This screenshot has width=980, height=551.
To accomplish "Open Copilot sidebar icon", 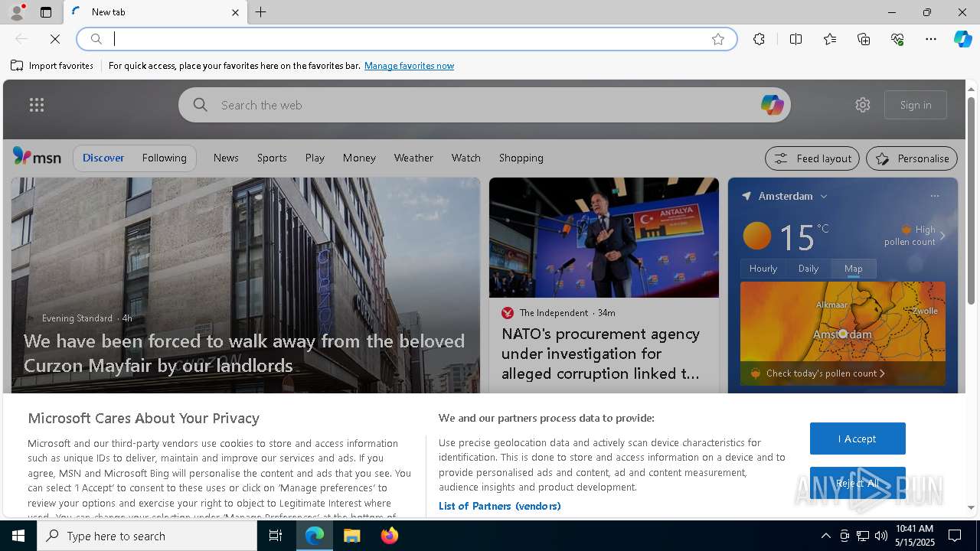I will click(962, 39).
